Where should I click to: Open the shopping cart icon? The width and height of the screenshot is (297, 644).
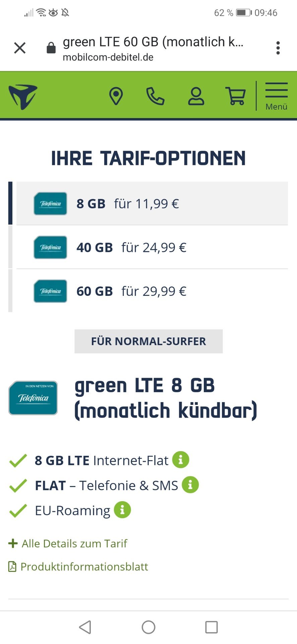(x=236, y=96)
